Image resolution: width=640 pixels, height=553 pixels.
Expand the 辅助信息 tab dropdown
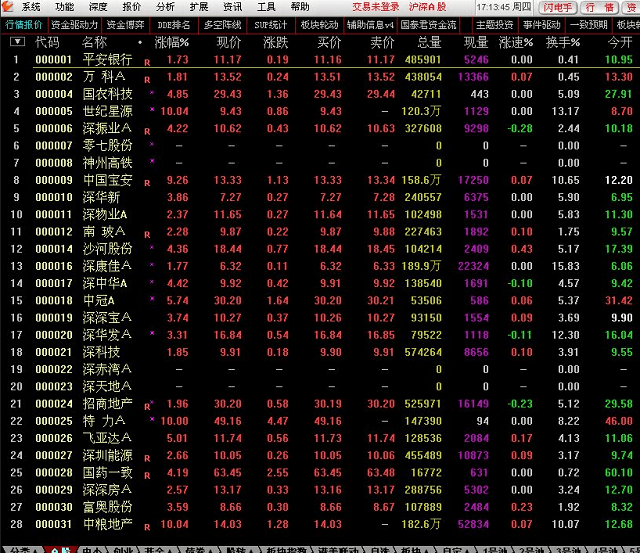click(388, 24)
